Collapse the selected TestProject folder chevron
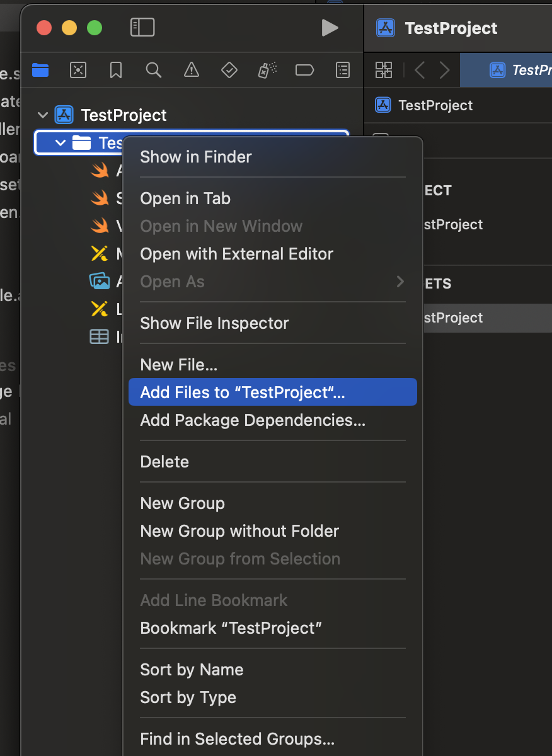Screen dimensions: 552x756 coord(60,142)
